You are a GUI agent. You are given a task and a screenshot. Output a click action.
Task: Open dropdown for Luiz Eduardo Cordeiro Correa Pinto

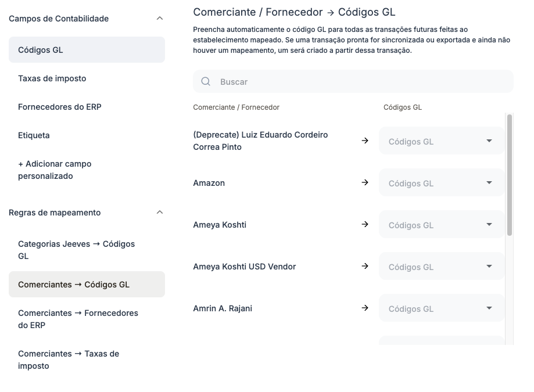pyautogui.click(x=442, y=141)
